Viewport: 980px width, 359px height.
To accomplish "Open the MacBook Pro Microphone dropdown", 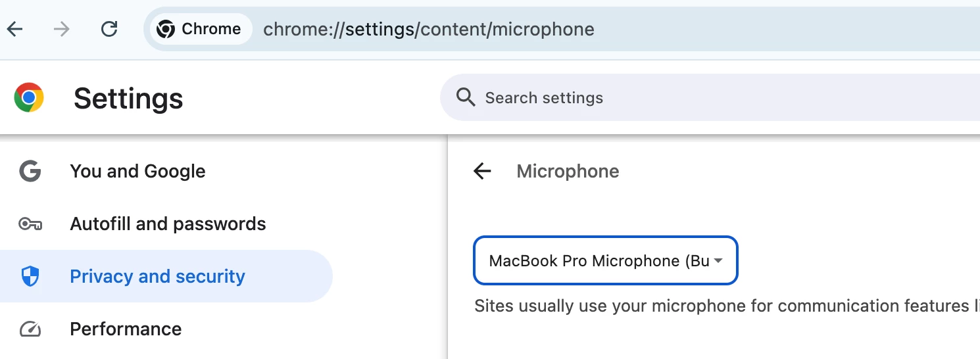I will (x=606, y=261).
